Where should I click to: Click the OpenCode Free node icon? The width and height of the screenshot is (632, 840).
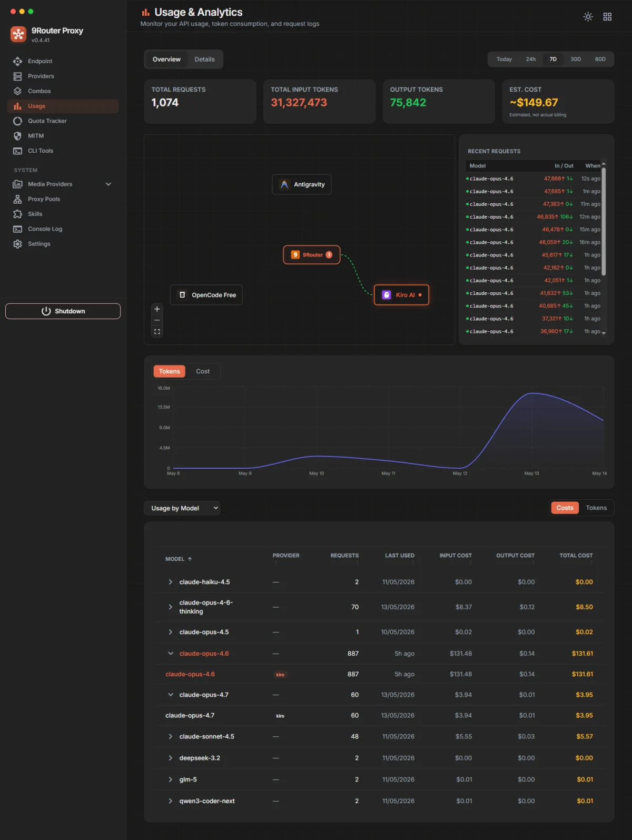(x=182, y=295)
